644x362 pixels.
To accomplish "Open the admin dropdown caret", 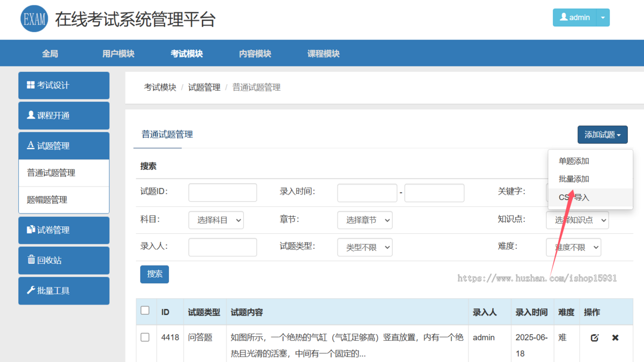I will click(x=603, y=18).
